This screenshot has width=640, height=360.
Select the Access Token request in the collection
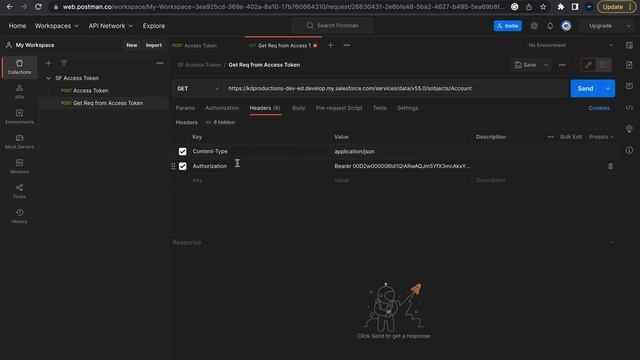tap(91, 91)
